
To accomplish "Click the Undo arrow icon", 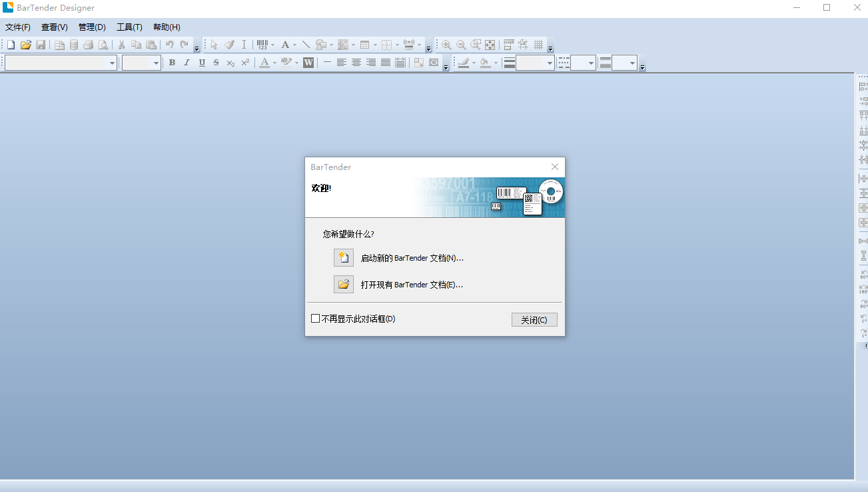I will (x=170, y=45).
